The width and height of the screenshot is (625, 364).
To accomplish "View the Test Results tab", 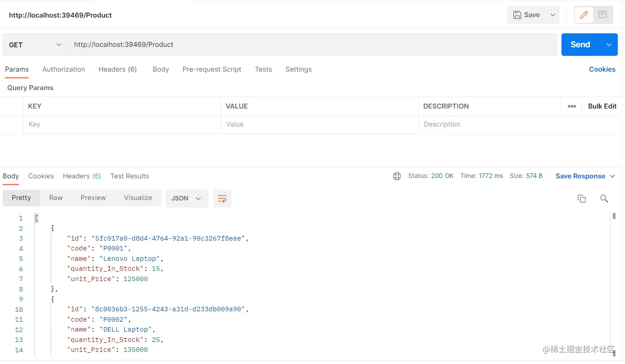I will pyautogui.click(x=130, y=176).
